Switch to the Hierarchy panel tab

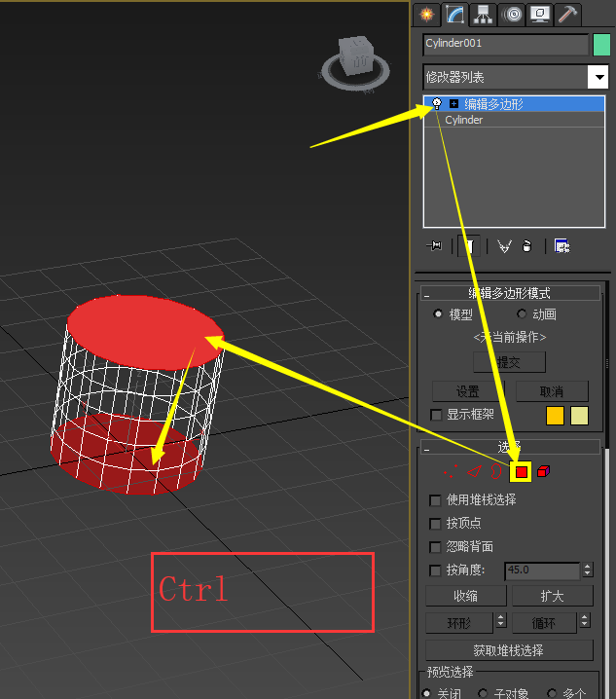tap(482, 14)
